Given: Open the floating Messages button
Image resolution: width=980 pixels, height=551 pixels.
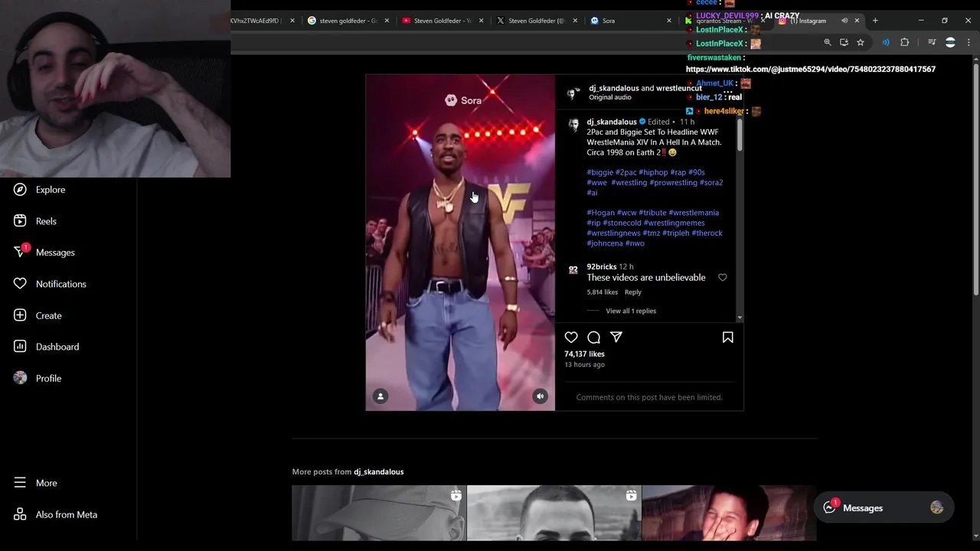Looking at the screenshot, I should 883,508.
